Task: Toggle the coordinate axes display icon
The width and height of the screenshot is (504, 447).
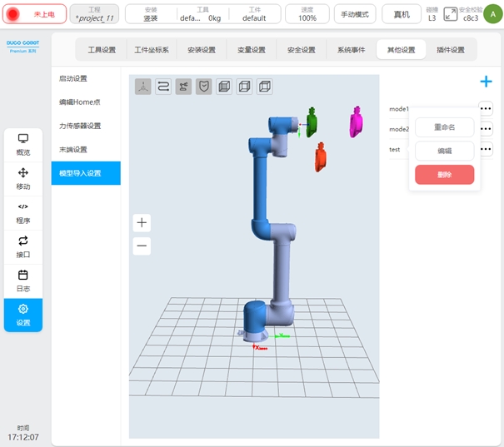Action: pos(143,87)
